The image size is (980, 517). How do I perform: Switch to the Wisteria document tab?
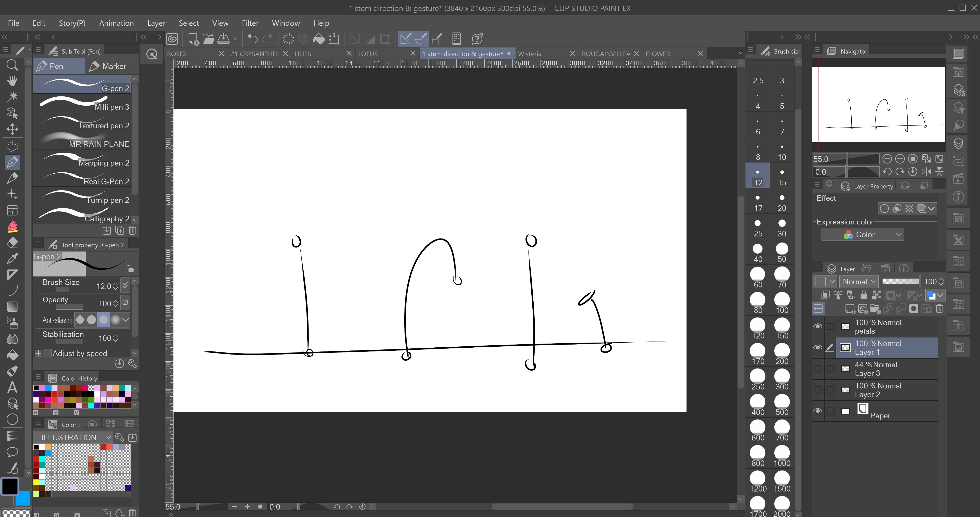530,54
